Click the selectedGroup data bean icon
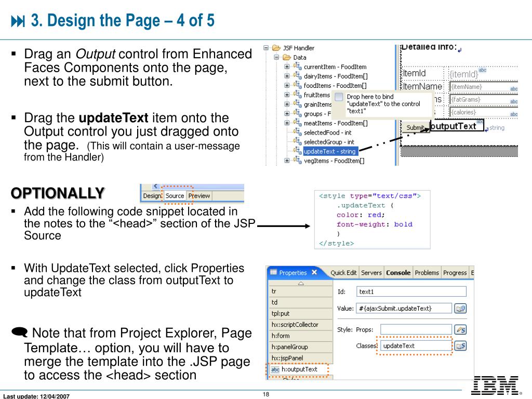Image resolution: width=532 pixels, height=399 pixels. coord(298,141)
